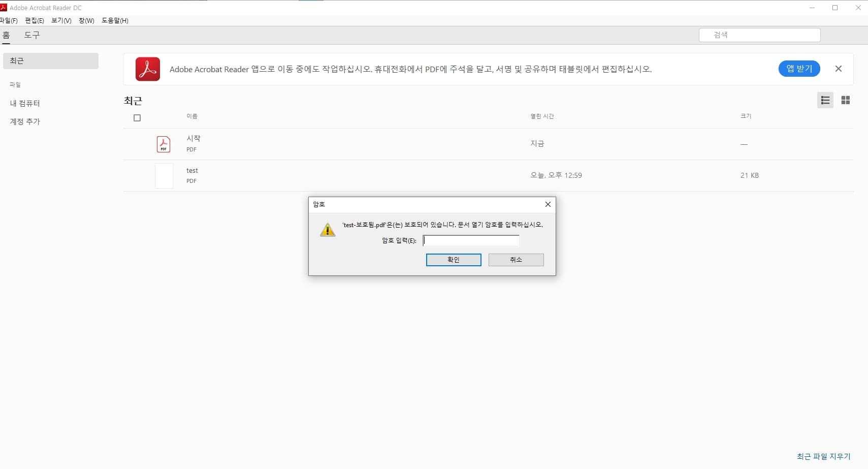868x469 pixels.
Task: Select the '내 컴퓨터' sidebar entry
Action: coord(24,103)
